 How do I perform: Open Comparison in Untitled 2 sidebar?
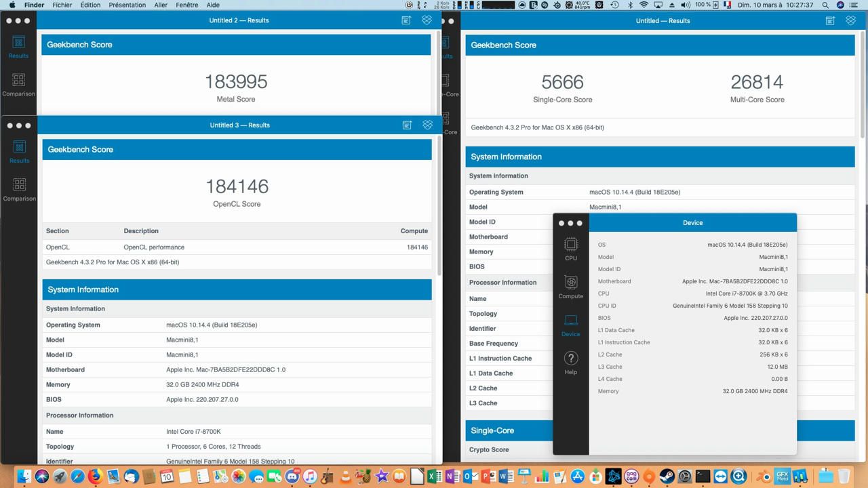18,85
